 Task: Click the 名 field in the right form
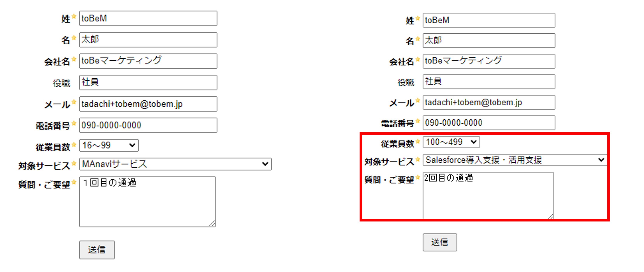click(489, 41)
